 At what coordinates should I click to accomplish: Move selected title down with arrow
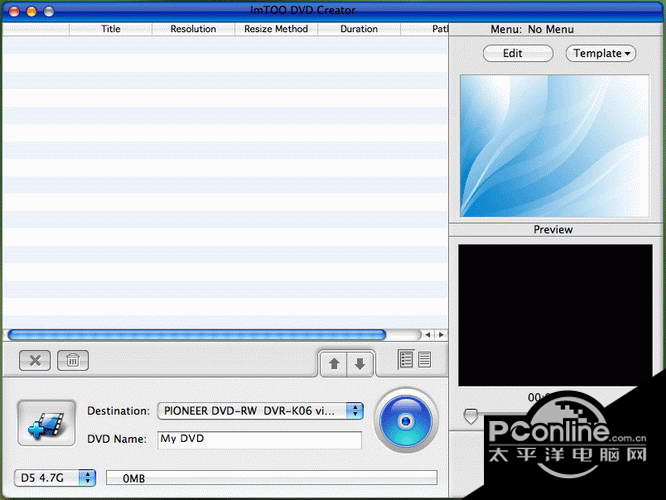pyautogui.click(x=360, y=364)
